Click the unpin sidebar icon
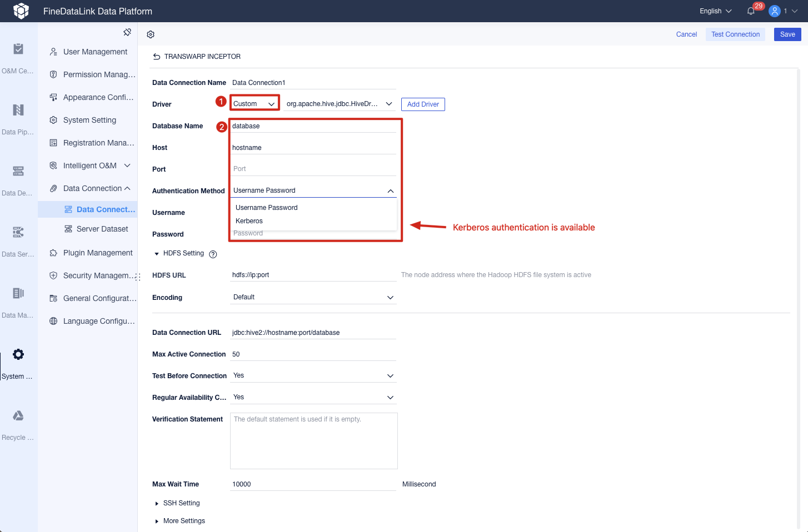This screenshot has height=532, width=808. [x=127, y=32]
